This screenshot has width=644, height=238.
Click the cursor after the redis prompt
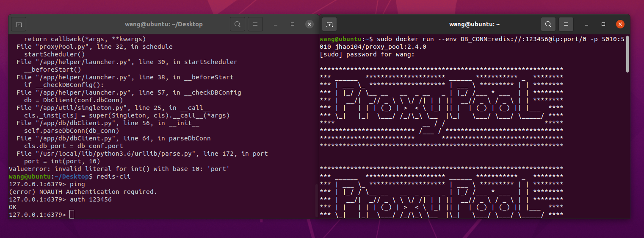72,215
